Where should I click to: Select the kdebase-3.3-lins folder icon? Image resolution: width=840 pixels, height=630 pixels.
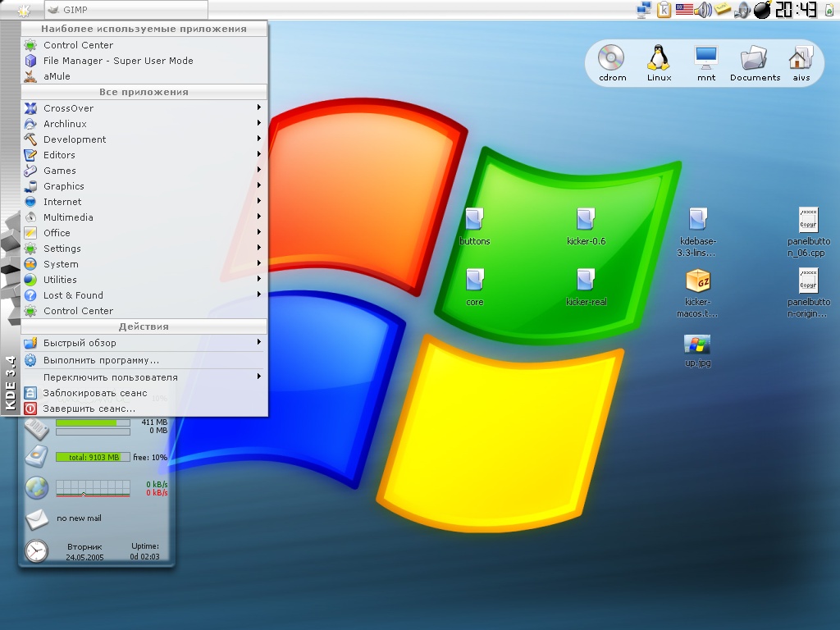697,219
